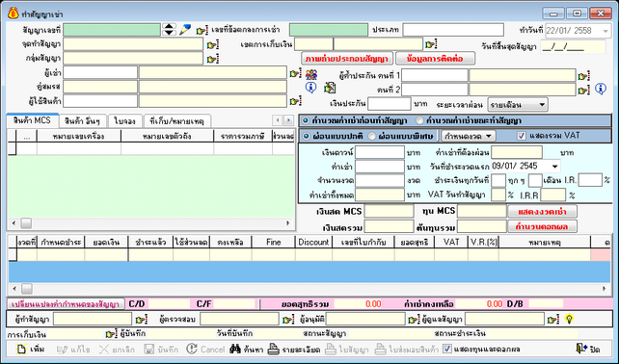The width and height of the screenshot is (619, 364).
Task: Click lookup hand icon next to จุดทำสัญญา
Action: tap(213, 44)
